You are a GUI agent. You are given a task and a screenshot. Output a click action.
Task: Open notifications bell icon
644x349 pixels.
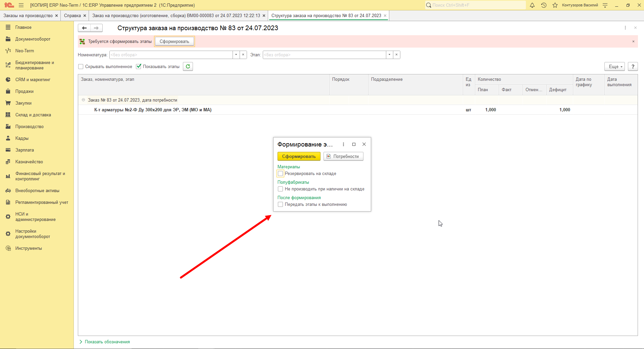pyautogui.click(x=532, y=5)
